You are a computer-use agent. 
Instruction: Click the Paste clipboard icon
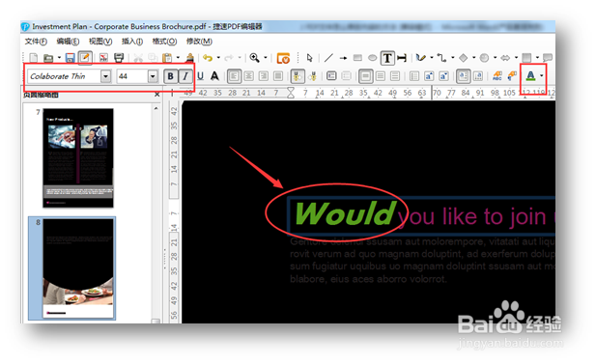(x=167, y=58)
